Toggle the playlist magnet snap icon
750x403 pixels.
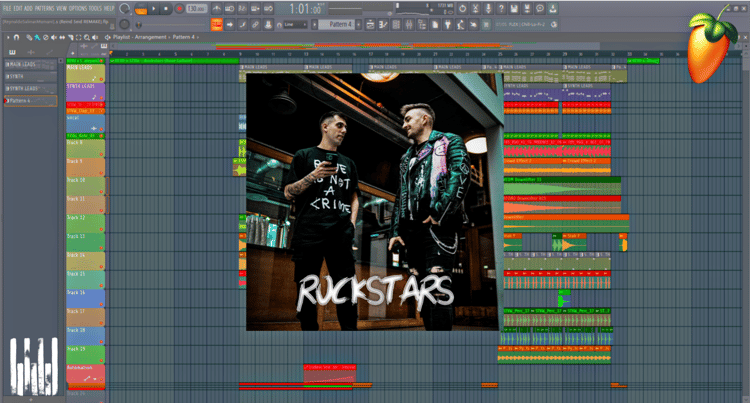(x=17, y=37)
